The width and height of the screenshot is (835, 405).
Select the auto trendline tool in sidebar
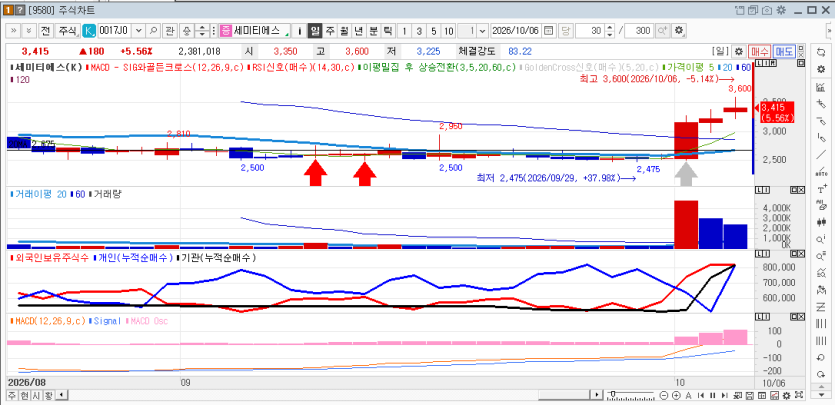tap(821, 172)
